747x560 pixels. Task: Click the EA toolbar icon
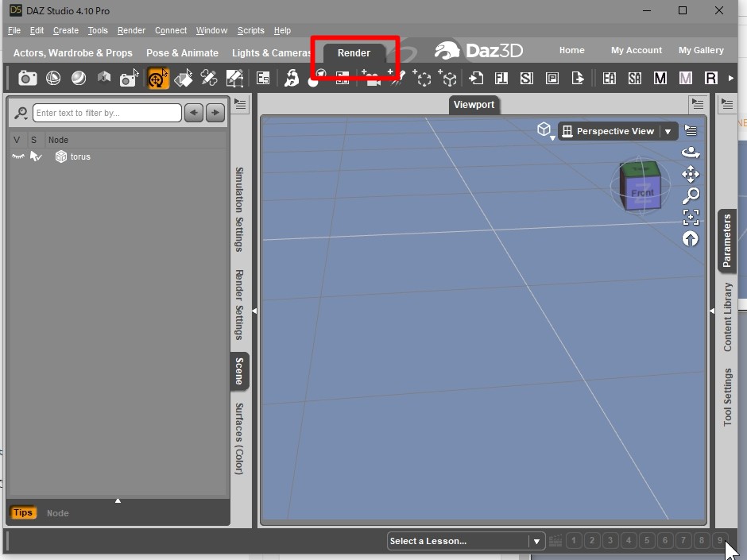pos(609,78)
